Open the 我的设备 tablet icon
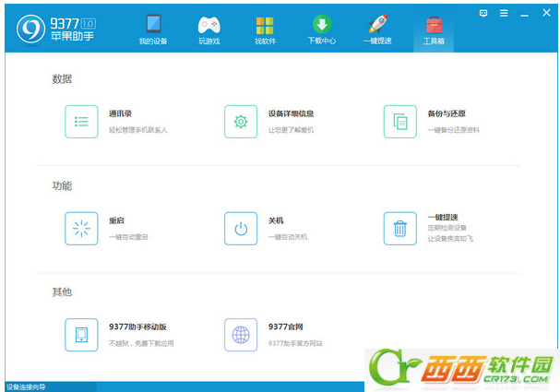Screen dimensions: 560x392 [153, 24]
